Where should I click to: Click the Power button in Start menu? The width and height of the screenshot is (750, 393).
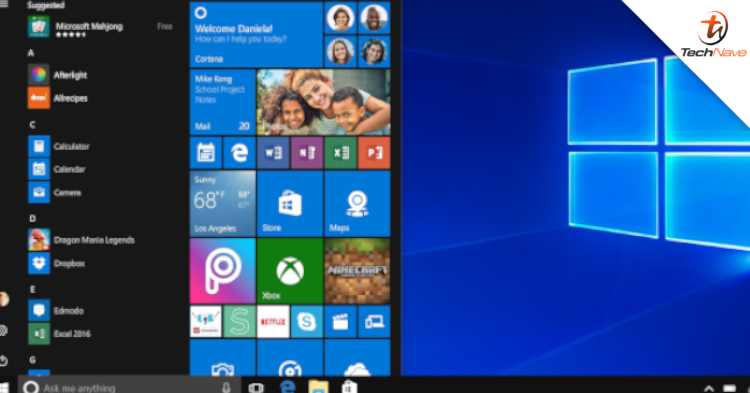point(3,360)
